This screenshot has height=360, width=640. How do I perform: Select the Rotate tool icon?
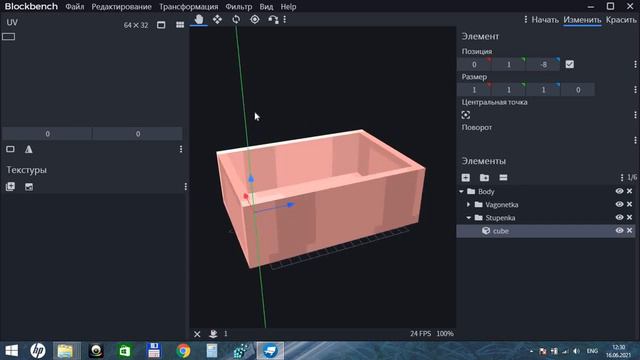point(236,19)
